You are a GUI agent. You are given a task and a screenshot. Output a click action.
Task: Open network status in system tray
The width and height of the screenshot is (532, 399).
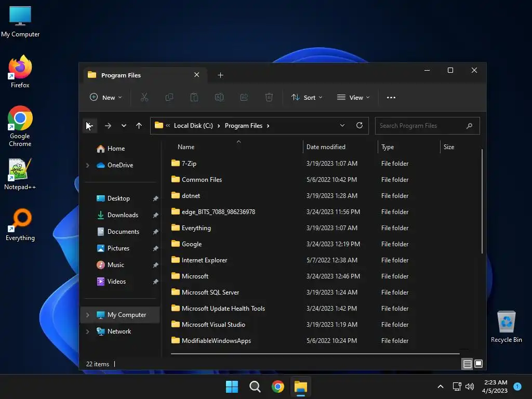click(457, 387)
